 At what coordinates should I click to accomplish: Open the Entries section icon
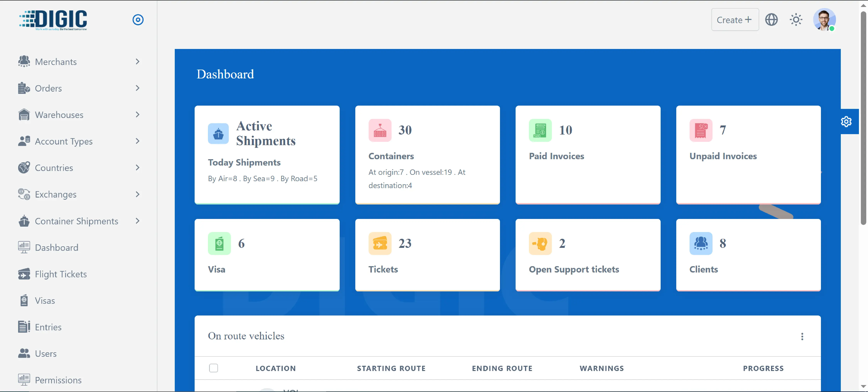(x=24, y=327)
